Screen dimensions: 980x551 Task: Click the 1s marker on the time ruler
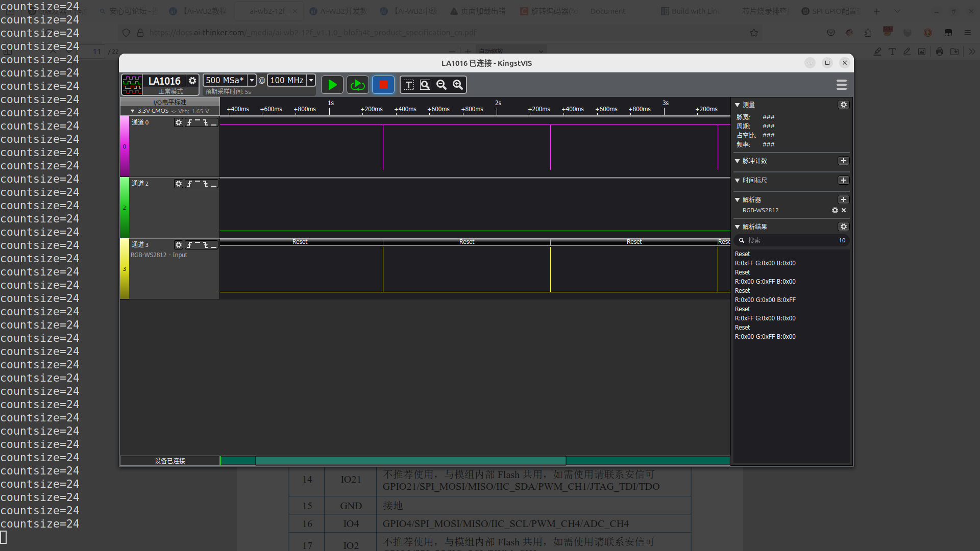click(330, 103)
